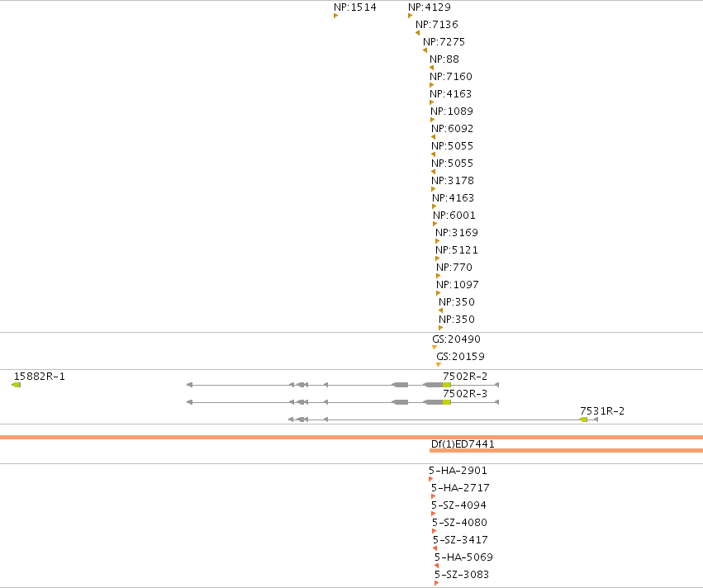Viewport: 703px width, 588px height.
Task: Open the 5-SZ-4080 label
Action: pyautogui.click(x=459, y=523)
